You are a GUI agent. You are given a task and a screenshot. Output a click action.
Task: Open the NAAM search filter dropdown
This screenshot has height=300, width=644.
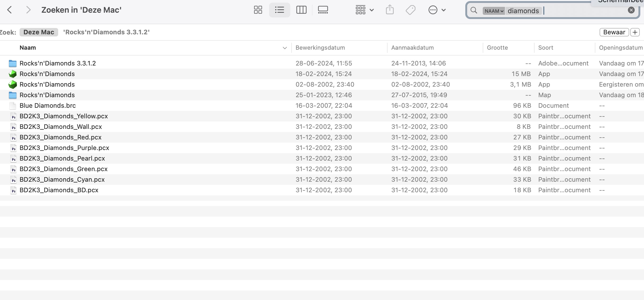point(494,11)
